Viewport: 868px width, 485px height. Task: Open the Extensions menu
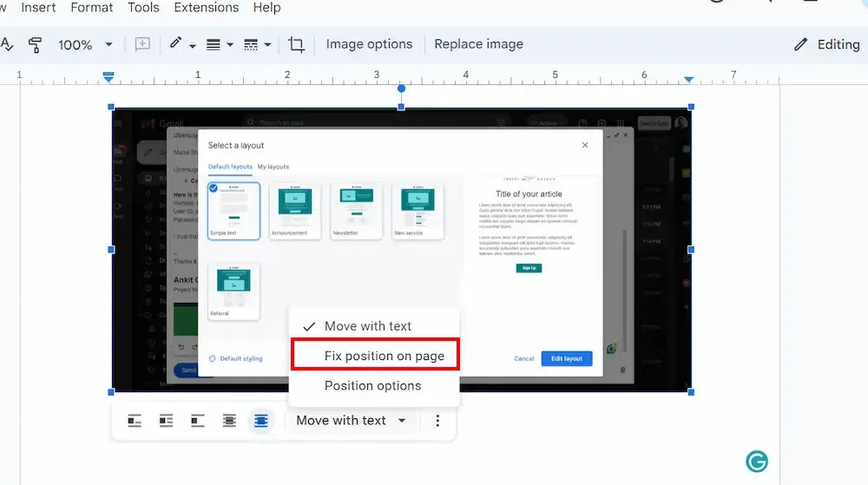206,8
